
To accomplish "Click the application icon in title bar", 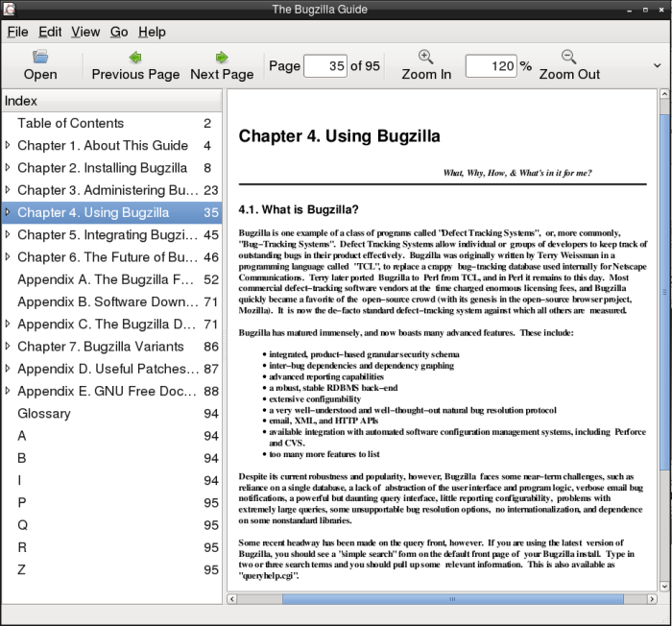I will click(x=11, y=9).
